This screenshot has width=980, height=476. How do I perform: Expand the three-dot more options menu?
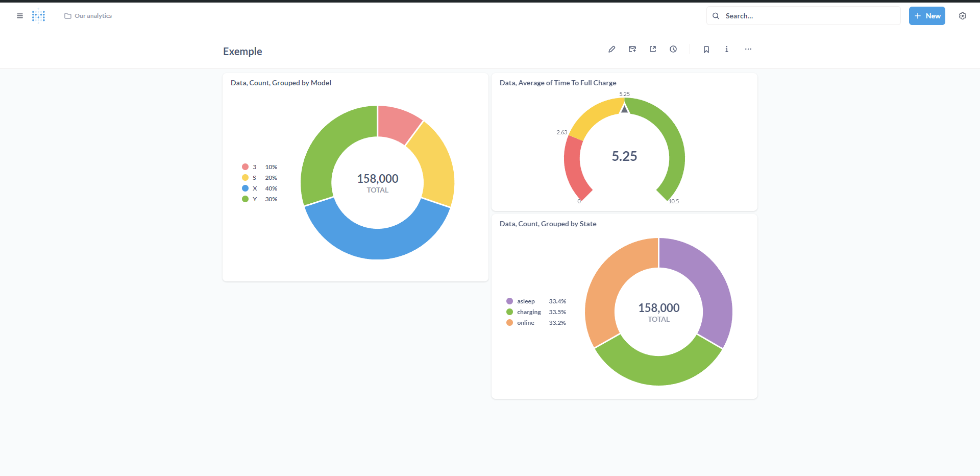(748, 50)
